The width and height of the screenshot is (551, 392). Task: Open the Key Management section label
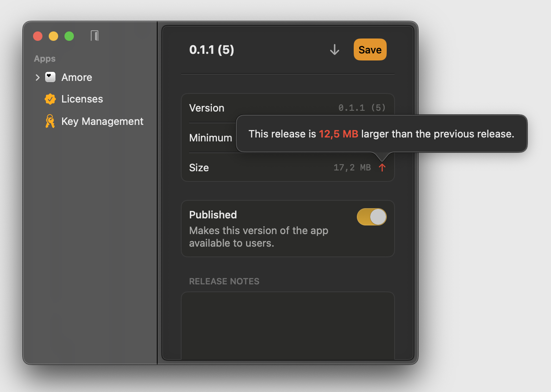(102, 121)
